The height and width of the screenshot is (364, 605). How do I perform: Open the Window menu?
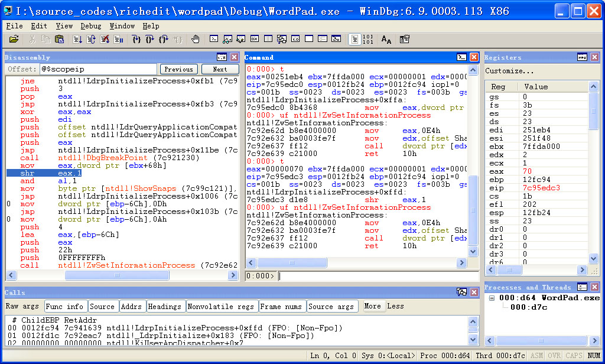pos(122,26)
